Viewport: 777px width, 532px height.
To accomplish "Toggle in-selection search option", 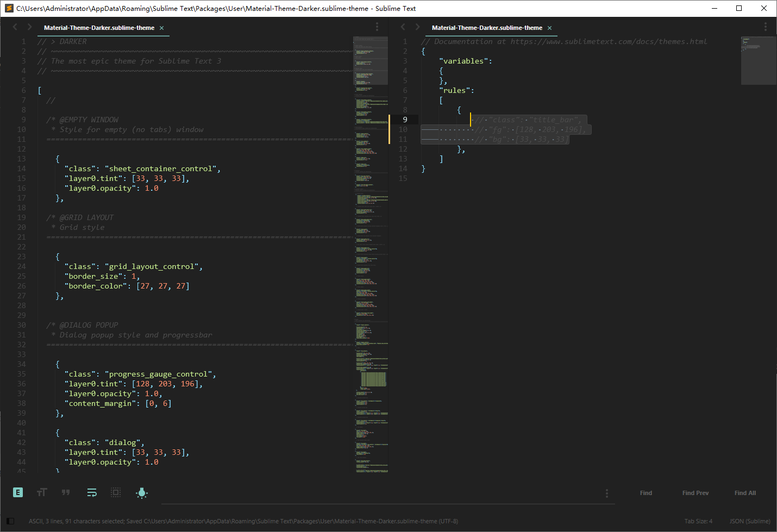I will (116, 492).
